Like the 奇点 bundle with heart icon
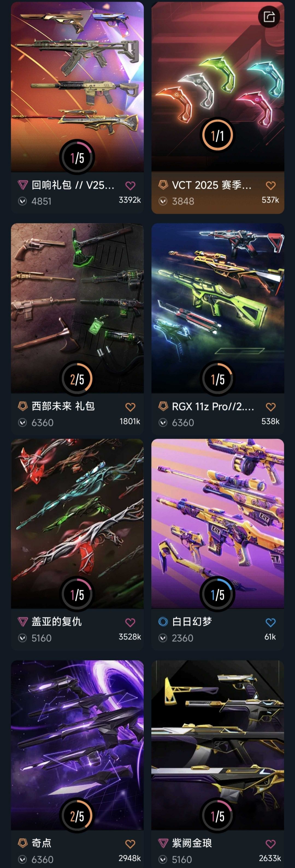 click(130, 844)
